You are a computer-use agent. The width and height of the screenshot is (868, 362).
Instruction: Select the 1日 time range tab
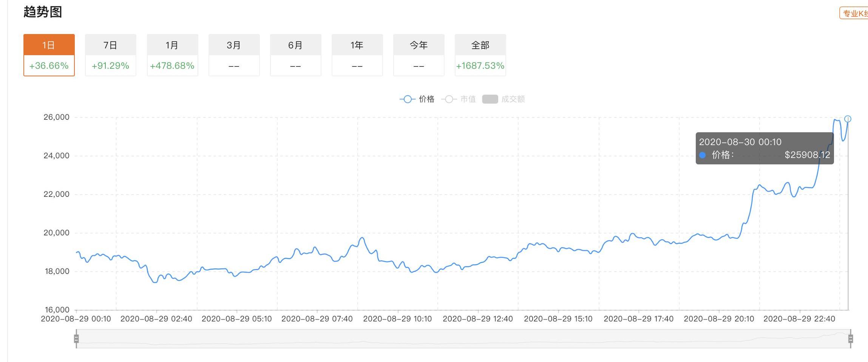tap(49, 45)
